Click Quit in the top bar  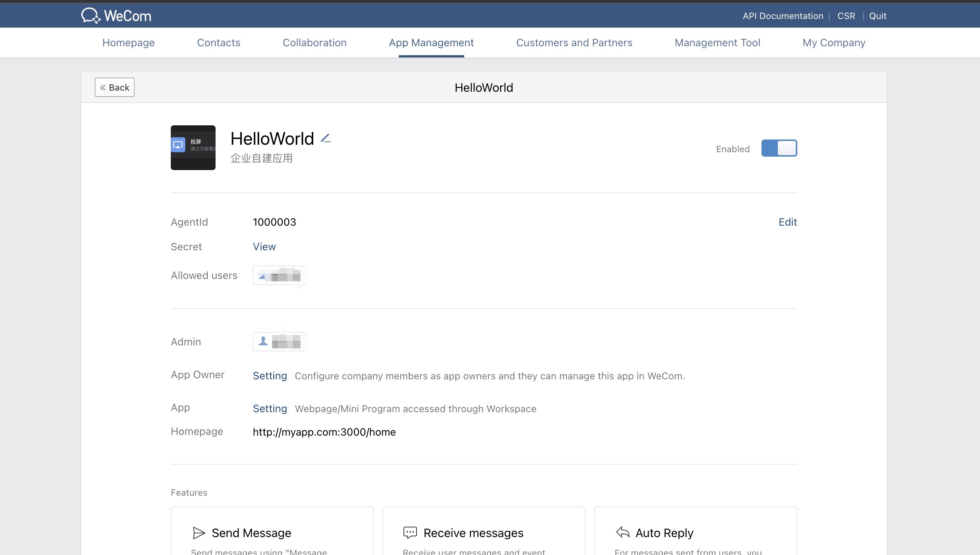click(x=877, y=16)
